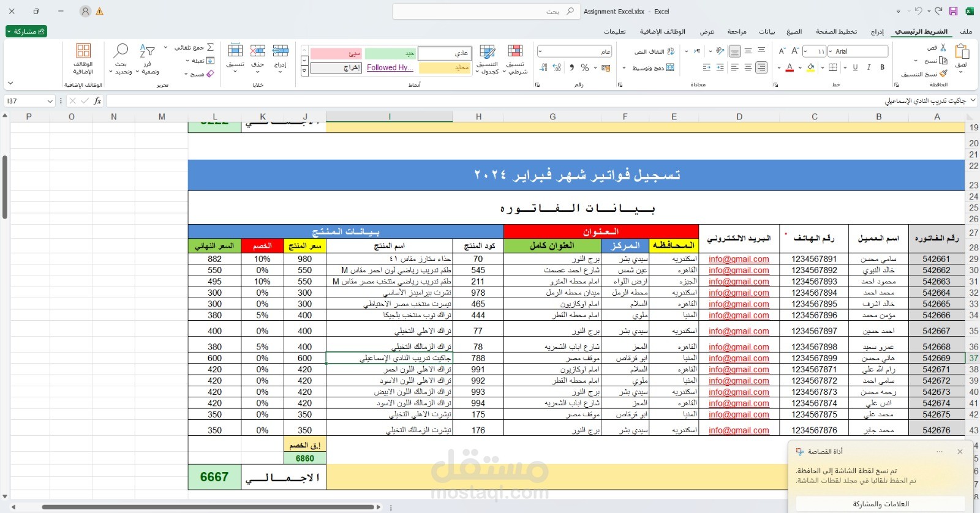Image resolution: width=980 pixels, height=513 pixels.
Task: Open the Insert (إدراج) tab
Action: [x=877, y=32]
